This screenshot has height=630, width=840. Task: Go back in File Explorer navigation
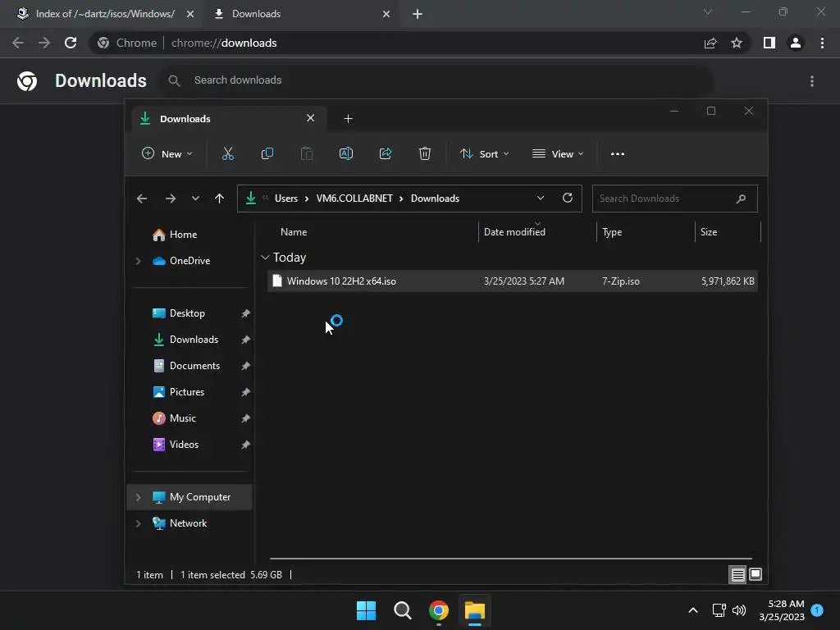[141, 199]
